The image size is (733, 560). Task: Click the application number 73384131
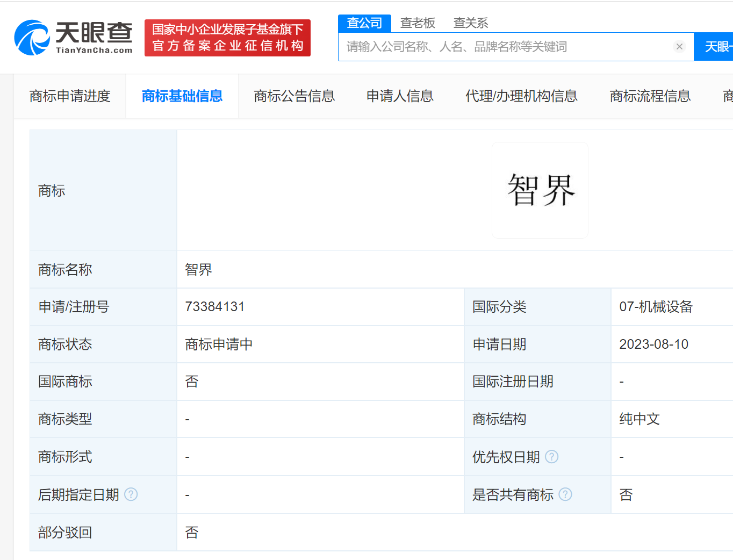(x=215, y=307)
